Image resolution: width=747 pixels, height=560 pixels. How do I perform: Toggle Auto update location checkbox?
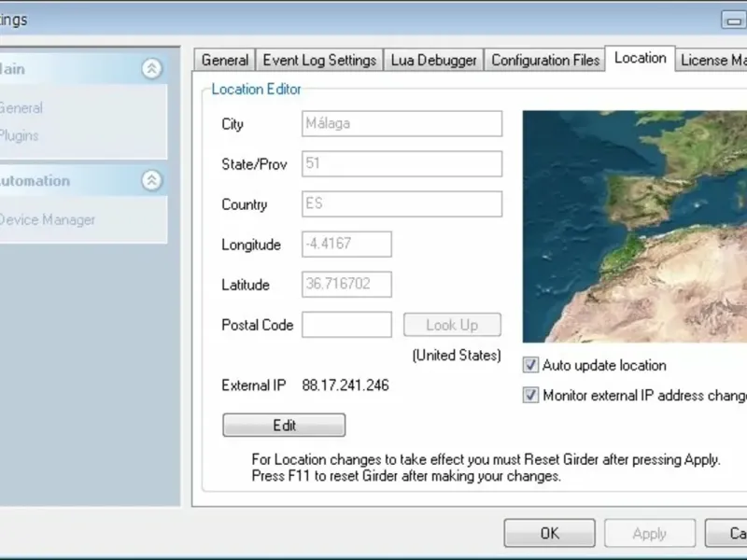[x=530, y=365]
